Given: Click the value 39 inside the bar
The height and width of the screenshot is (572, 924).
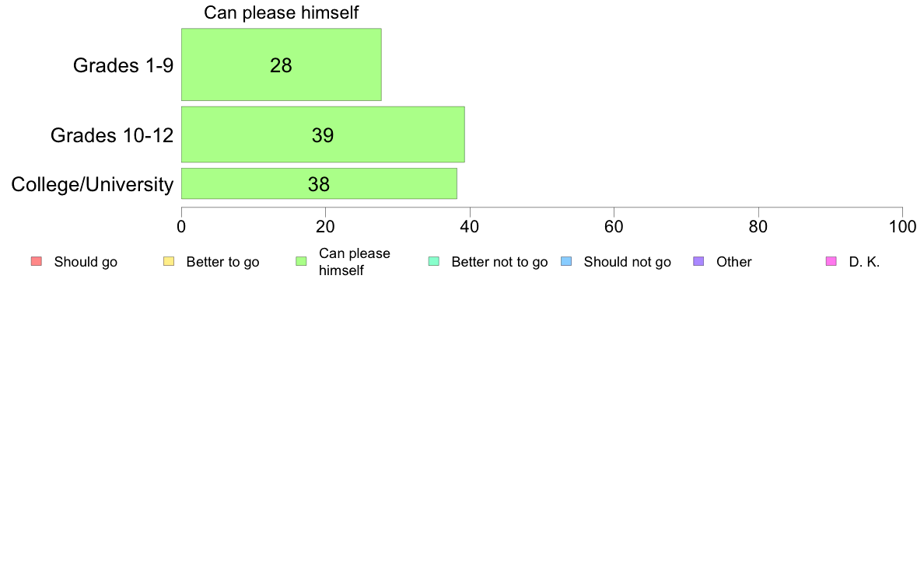Looking at the screenshot, I should coord(323,135).
